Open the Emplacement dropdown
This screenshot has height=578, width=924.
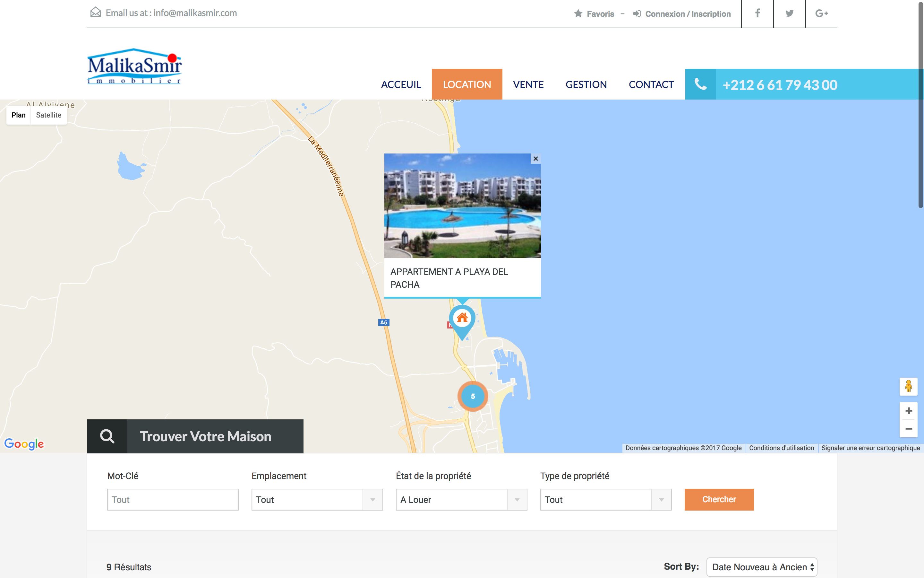pyautogui.click(x=317, y=500)
